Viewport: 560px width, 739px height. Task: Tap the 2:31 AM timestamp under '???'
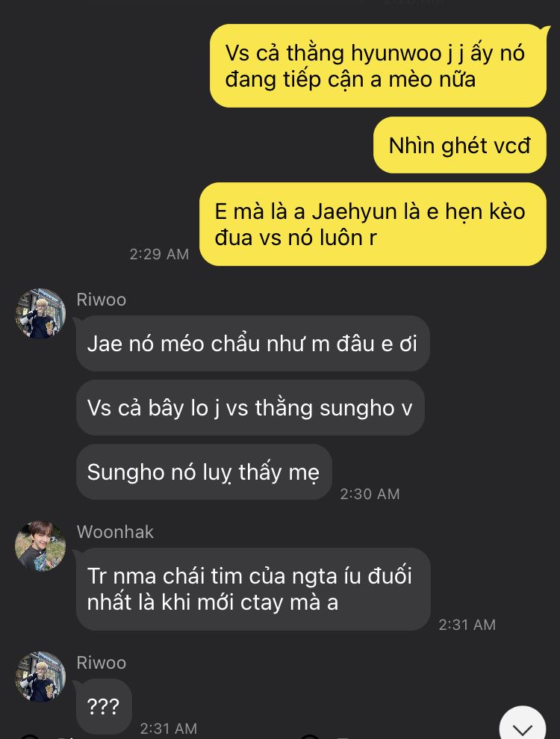point(169,728)
